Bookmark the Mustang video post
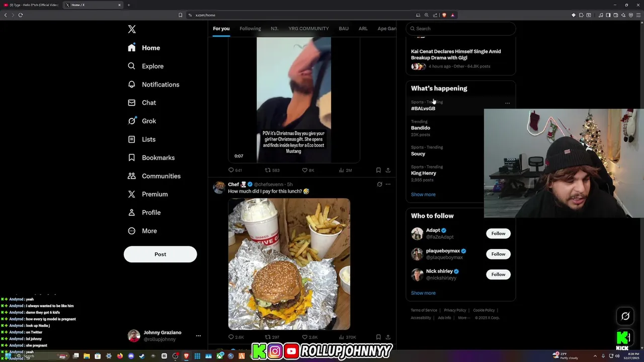644x362 pixels. tap(378, 170)
